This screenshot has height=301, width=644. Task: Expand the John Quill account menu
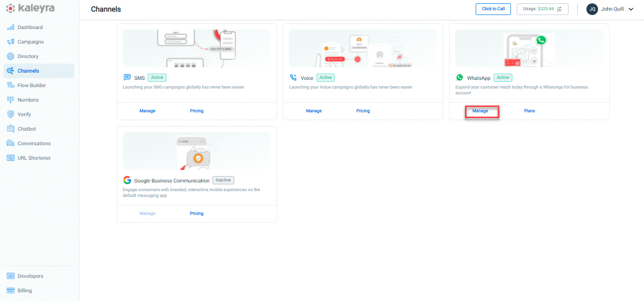[x=631, y=9]
